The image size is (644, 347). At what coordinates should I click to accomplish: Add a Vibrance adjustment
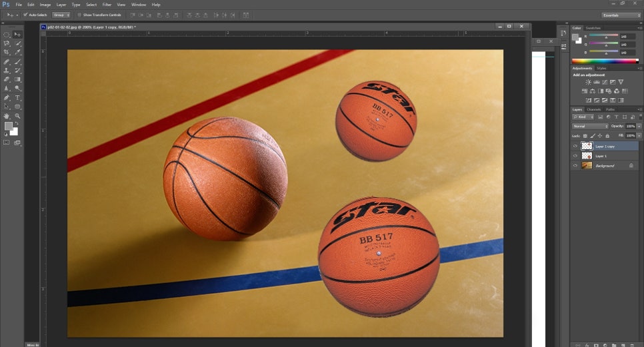[x=621, y=82]
